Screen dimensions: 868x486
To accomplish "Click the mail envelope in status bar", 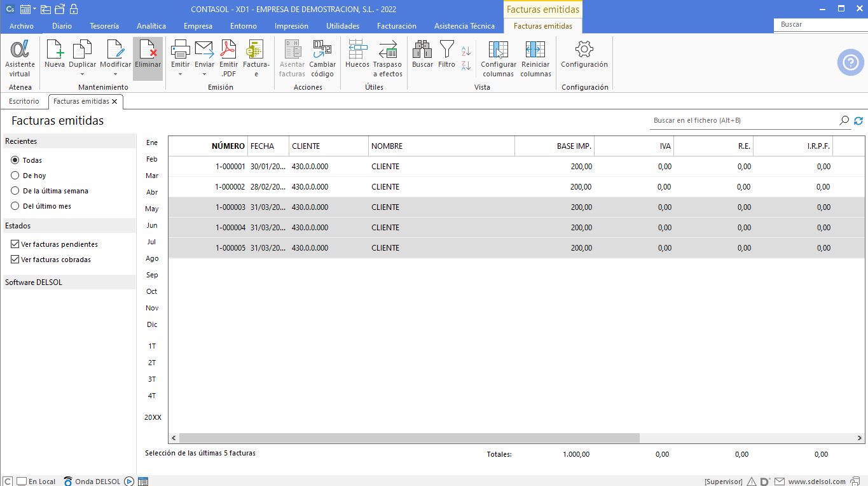I will [x=780, y=482].
